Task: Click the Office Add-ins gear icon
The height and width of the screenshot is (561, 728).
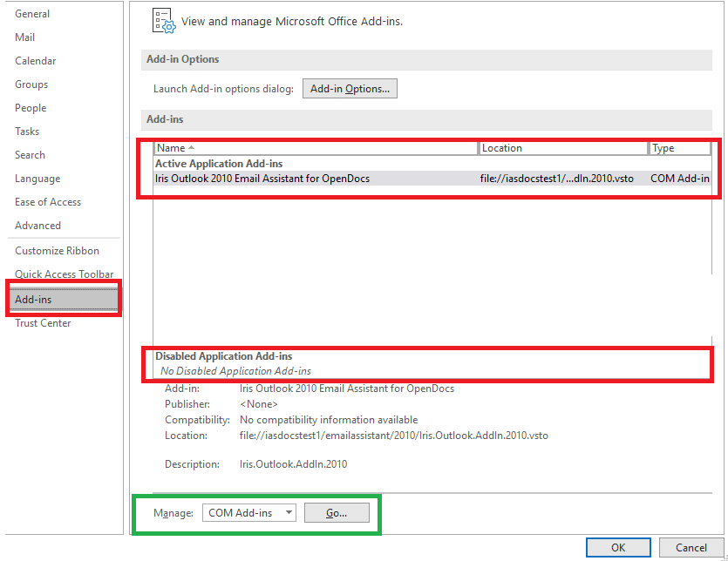Action: tap(163, 21)
